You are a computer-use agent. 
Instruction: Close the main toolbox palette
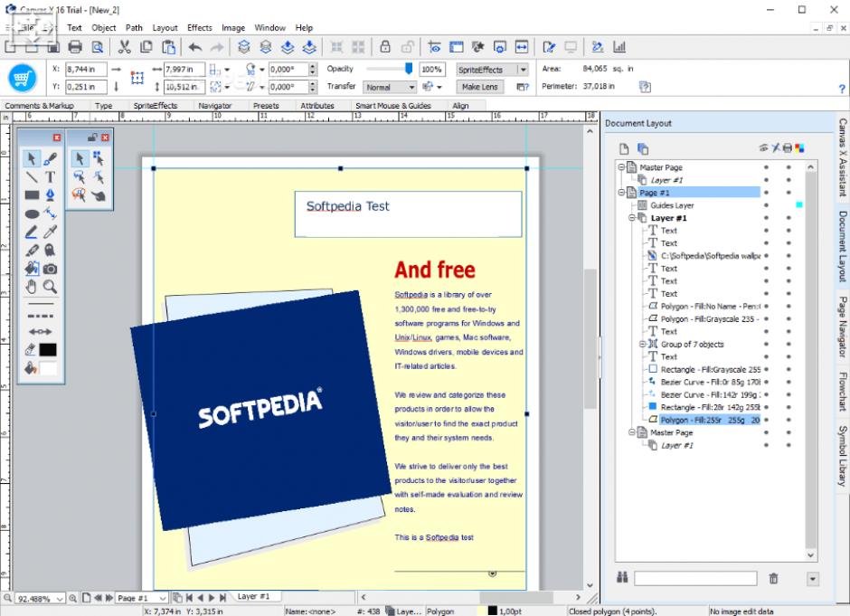click(x=56, y=137)
